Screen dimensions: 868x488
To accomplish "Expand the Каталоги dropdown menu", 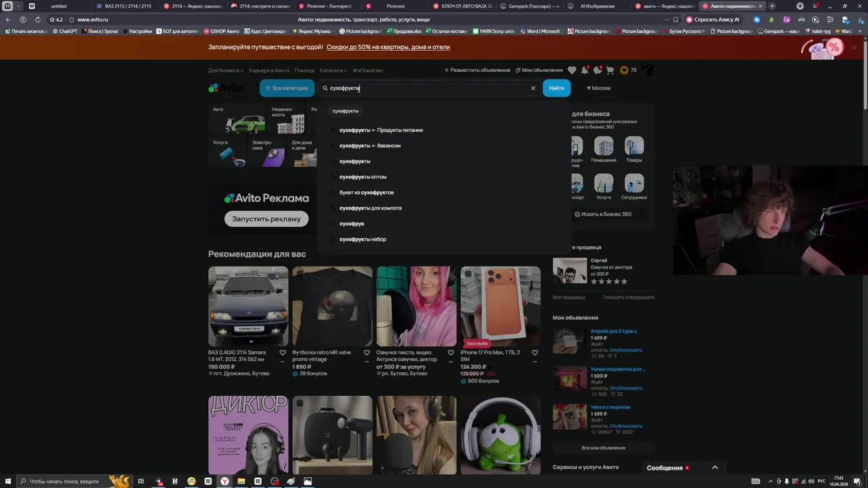I will (x=334, y=70).
